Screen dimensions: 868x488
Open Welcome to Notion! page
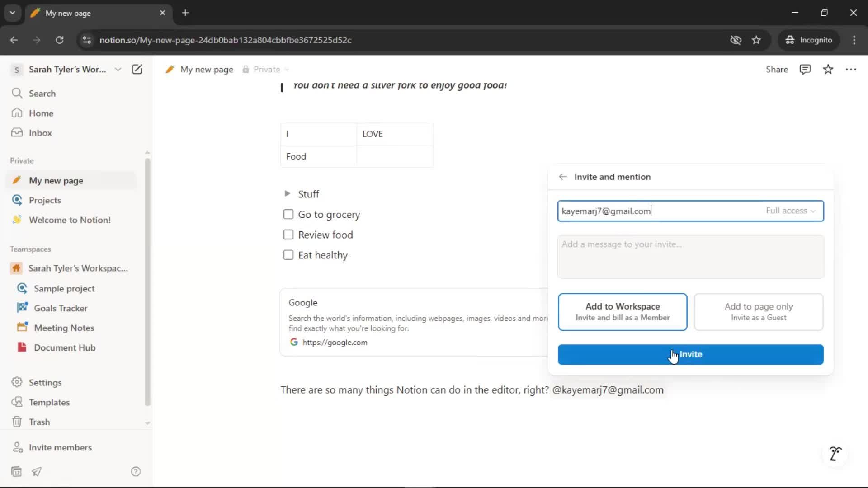[70, 220]
